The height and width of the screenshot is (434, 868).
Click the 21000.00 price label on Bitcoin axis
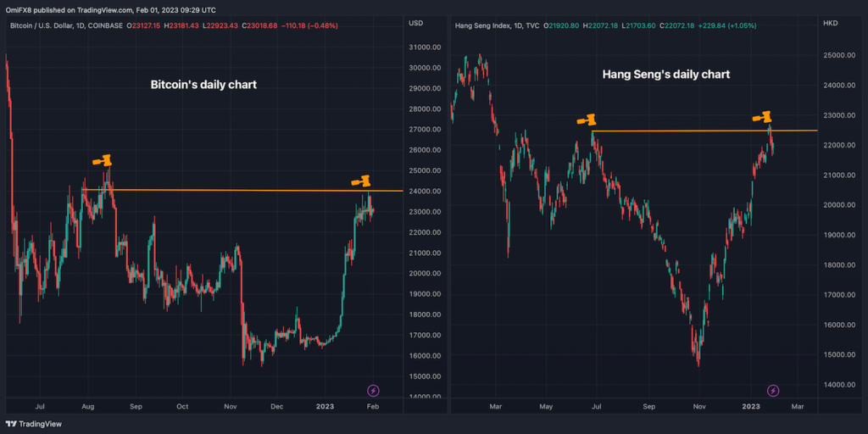pyautogui.click(x=425, y=253)
